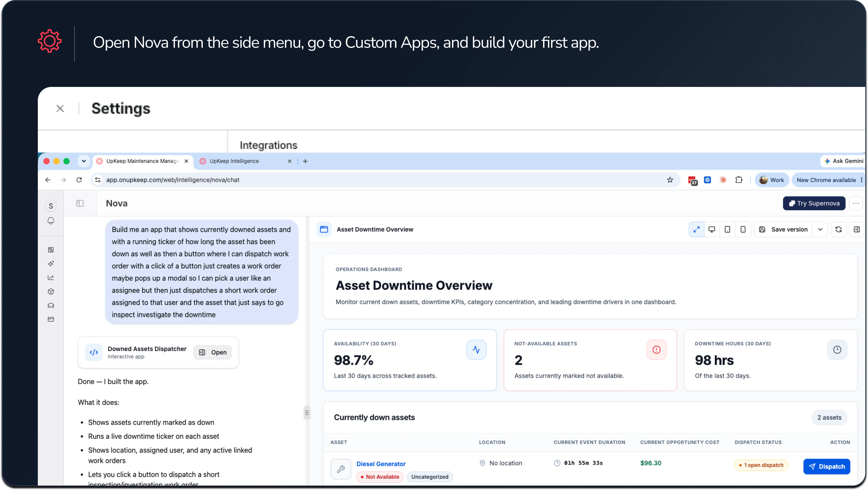
Task: Switch preview to mobile phone view
Action: pos(743,229)
